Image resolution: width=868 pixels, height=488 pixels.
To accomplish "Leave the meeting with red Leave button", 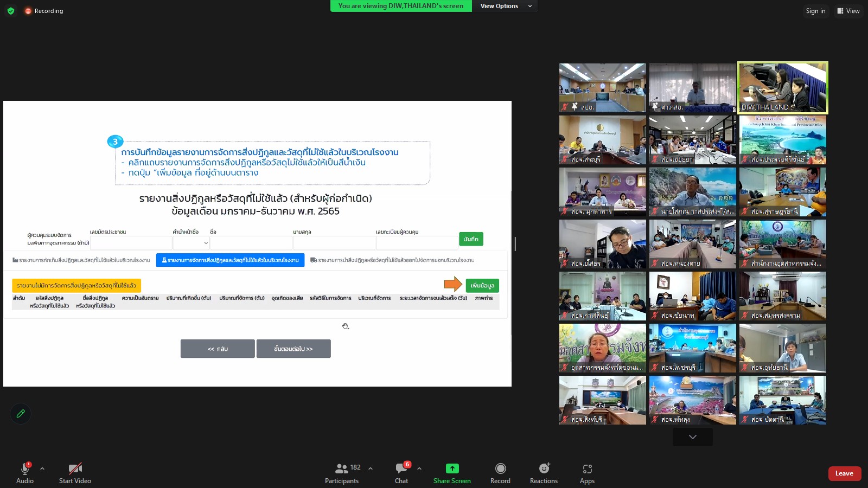I will pos(844,473).
